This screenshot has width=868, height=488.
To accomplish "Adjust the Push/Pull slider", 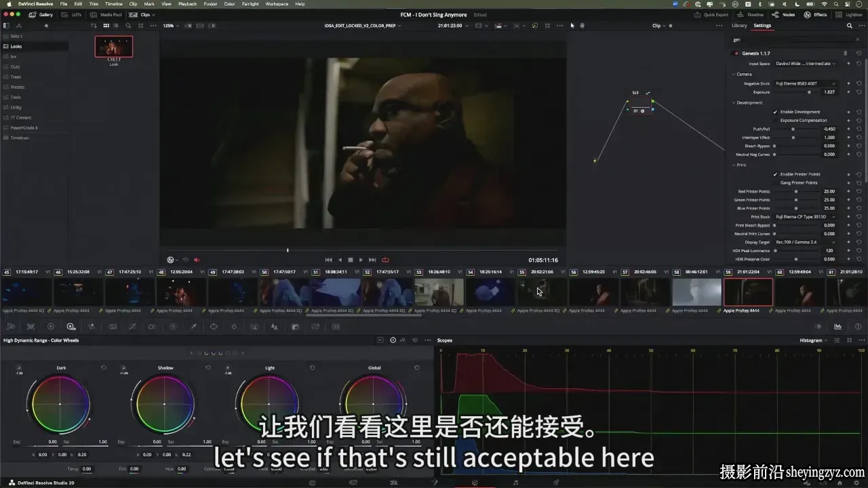I will click(793, 129).
